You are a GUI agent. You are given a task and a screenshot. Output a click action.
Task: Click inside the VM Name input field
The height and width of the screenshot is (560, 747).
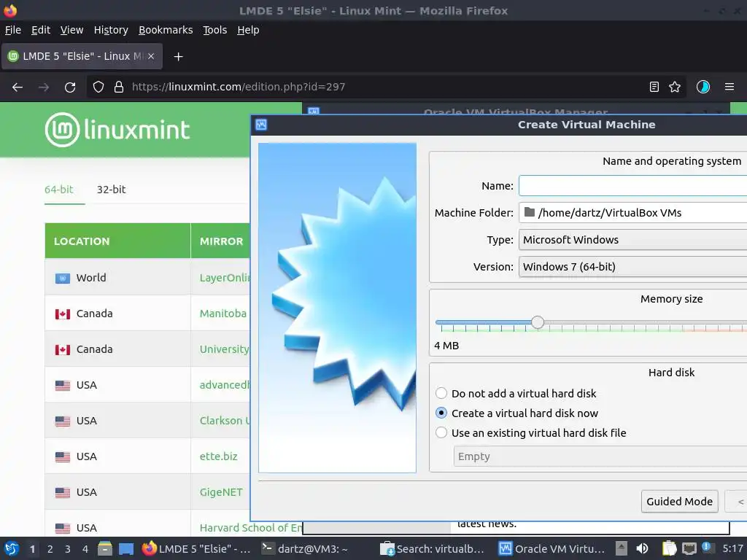(632, 186)
